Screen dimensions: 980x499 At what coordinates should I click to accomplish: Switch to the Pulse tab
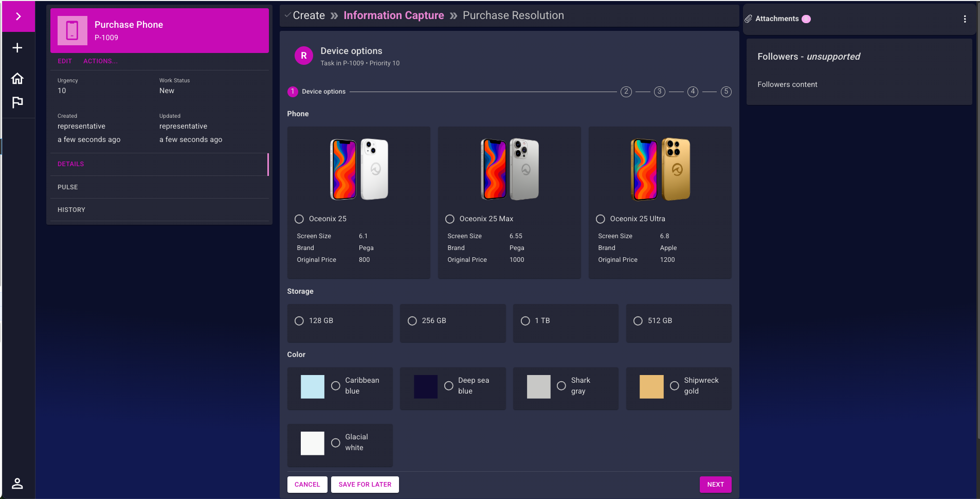point(68,187)
